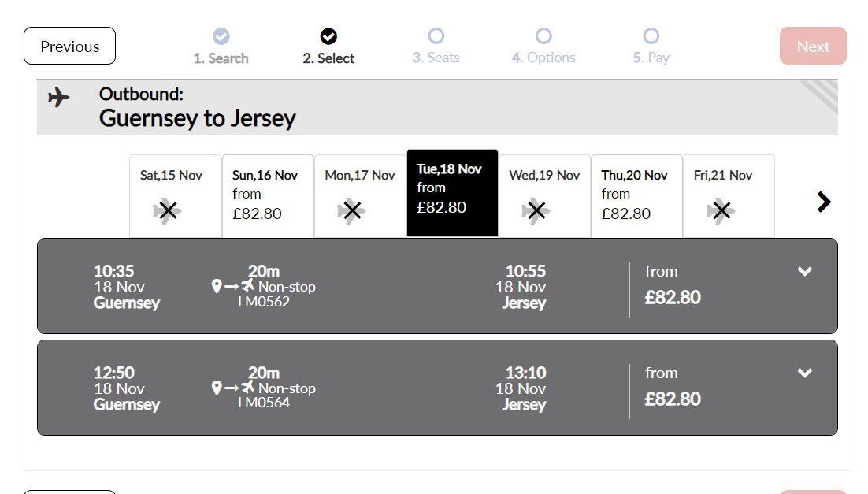Viewport: 868px width, 494px height.
Task: Click the unavailable flight icon on Wed,19 Nov
Action: (x=536, y=210)
